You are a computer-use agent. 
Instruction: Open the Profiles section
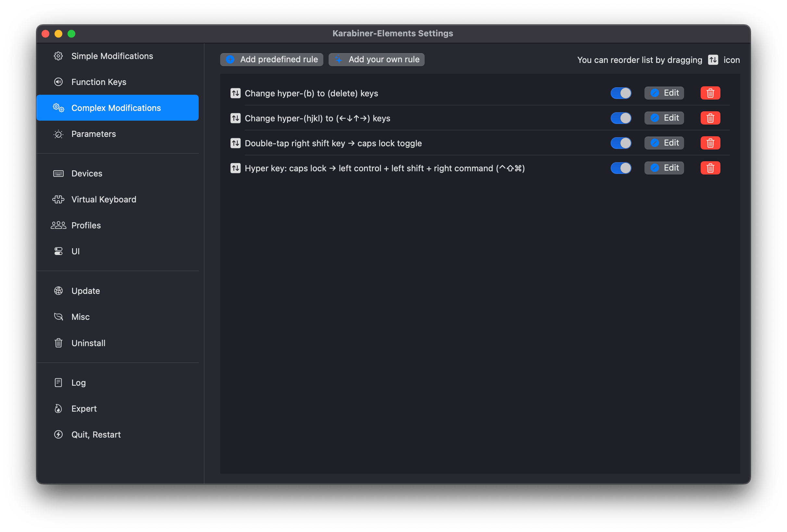[x=117, y=225]
